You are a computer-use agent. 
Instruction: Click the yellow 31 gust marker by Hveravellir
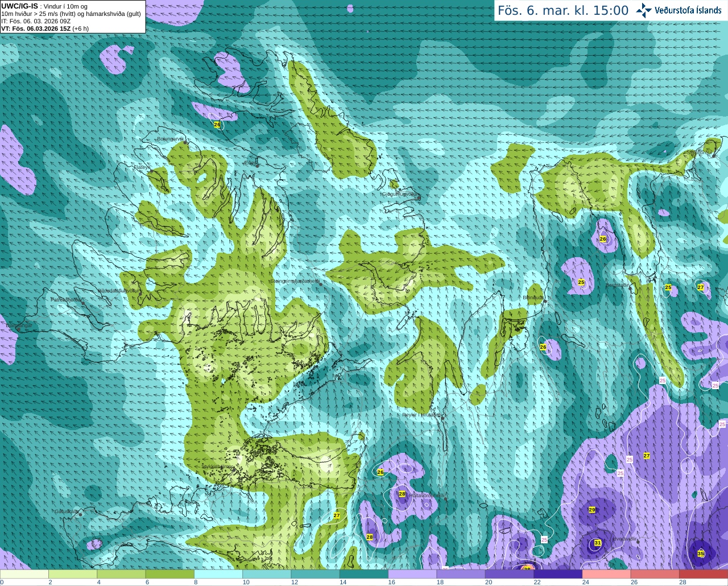point(597,543)
